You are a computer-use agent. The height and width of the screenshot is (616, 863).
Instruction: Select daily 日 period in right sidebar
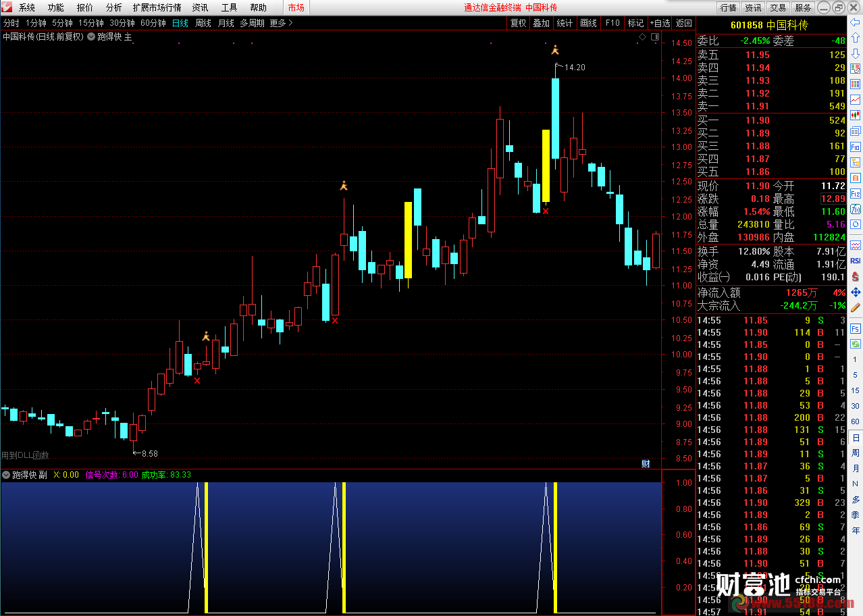click(x=856, y=438)
